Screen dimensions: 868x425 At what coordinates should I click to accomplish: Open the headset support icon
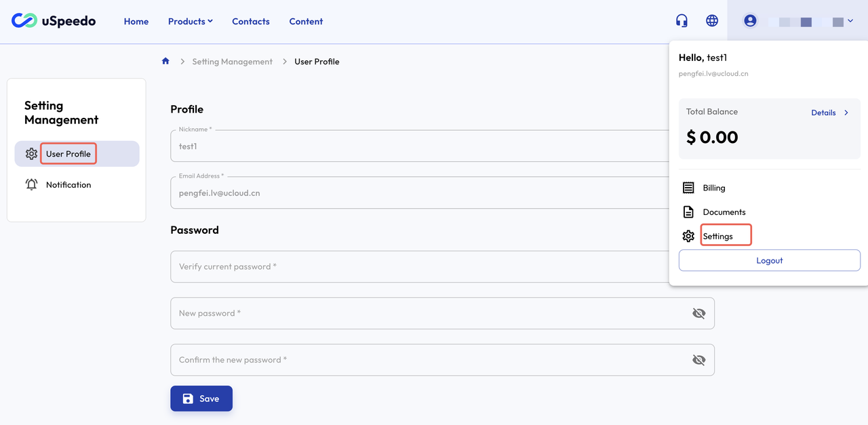681,20
